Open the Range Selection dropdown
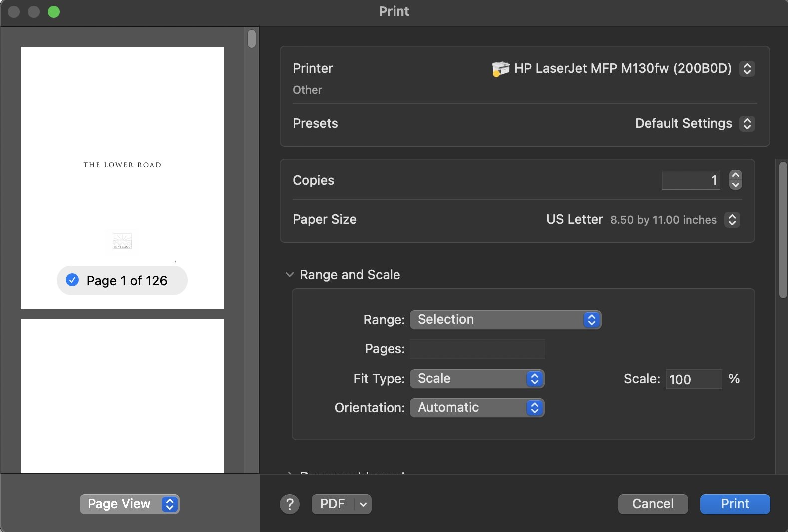Image resolution: width=788 pixels, height=532 pixels. (505, 320)
